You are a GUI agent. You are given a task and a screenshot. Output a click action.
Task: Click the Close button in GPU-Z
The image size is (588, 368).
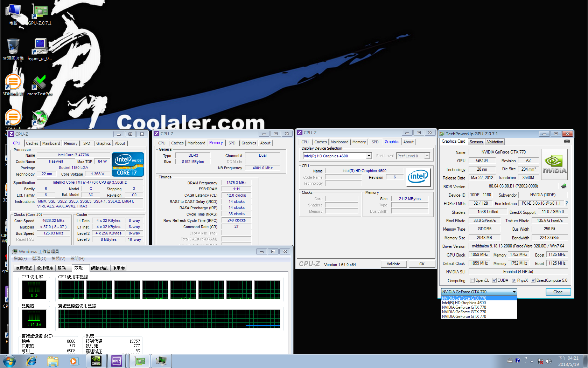click(x=558, y=292)
